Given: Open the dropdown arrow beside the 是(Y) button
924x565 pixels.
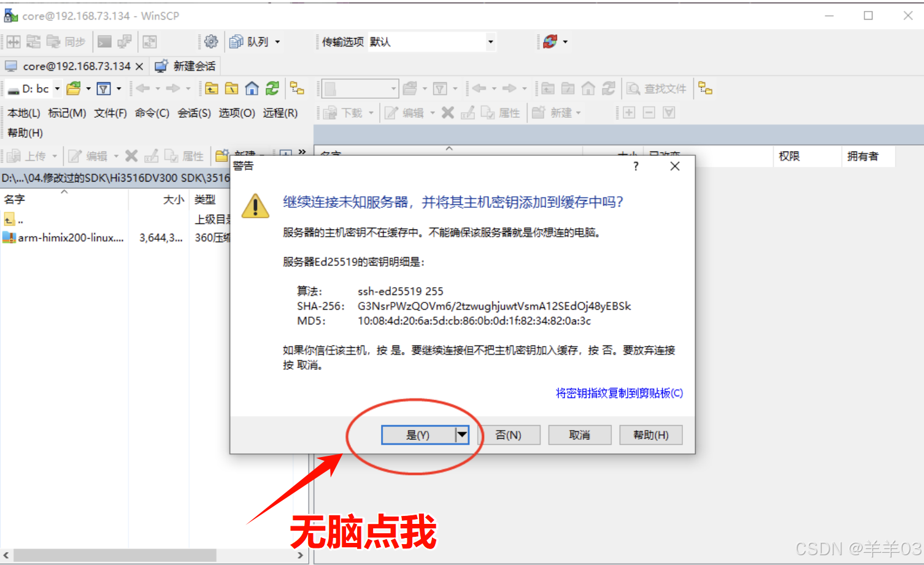Looking at the screenshot, I should point(462,435).
